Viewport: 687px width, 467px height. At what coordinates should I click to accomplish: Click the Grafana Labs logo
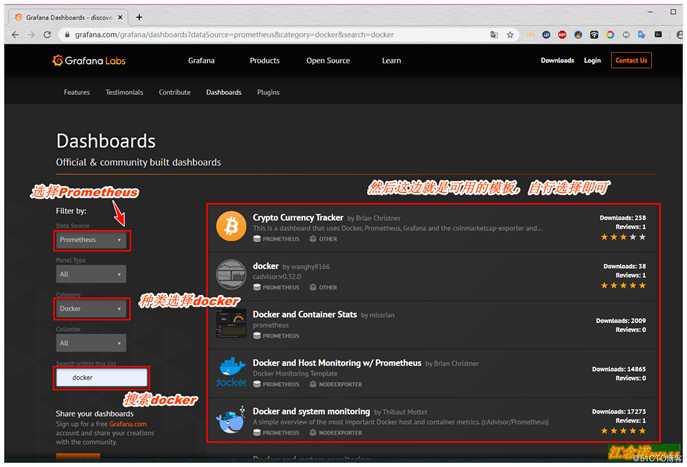click(x=89, y=60)
